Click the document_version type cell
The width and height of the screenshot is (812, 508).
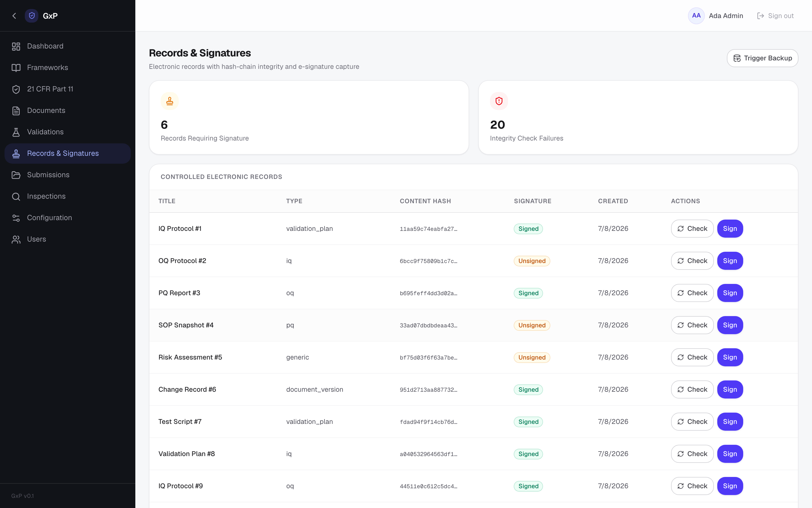pos(314,390)
